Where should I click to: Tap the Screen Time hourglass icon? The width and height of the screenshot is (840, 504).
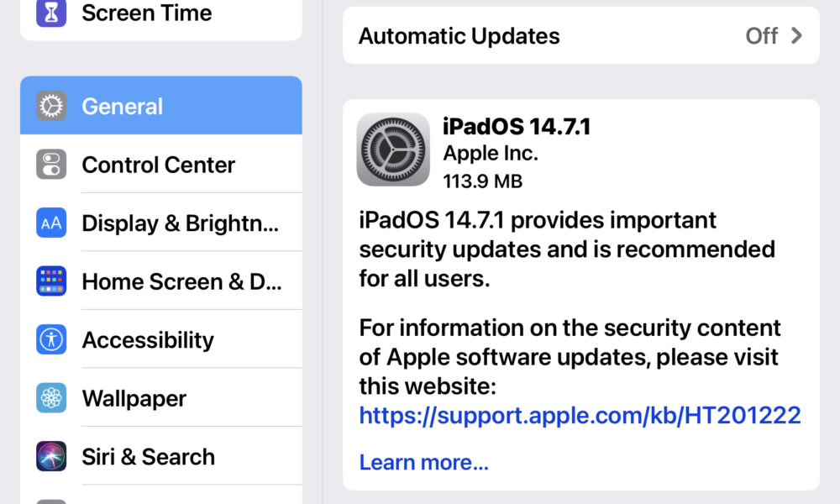51,13
